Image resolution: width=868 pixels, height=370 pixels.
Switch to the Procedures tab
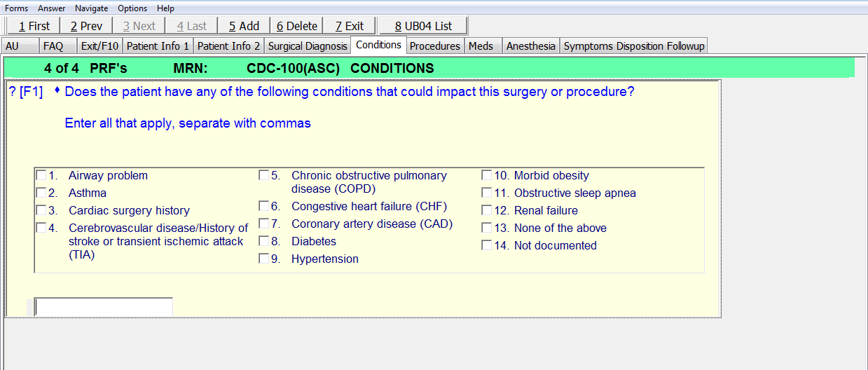pos(434,46)
